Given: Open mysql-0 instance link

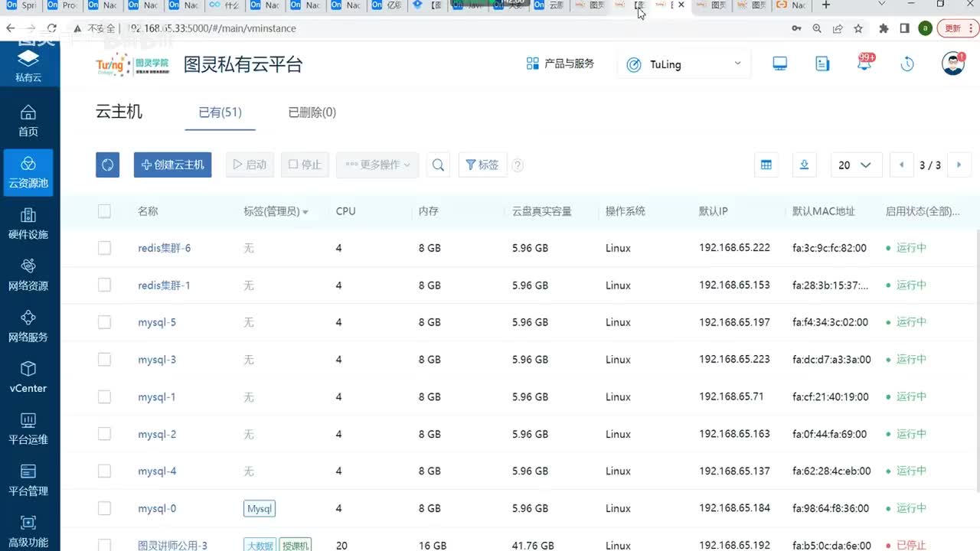Looking at the screenshot, I should point(157,508).
